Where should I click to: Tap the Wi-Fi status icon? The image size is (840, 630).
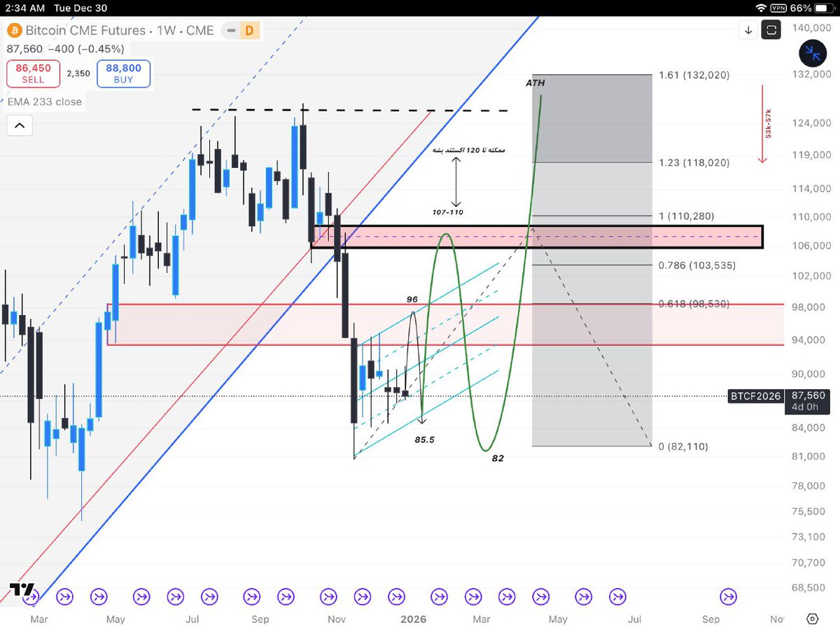tap(762, 8)
